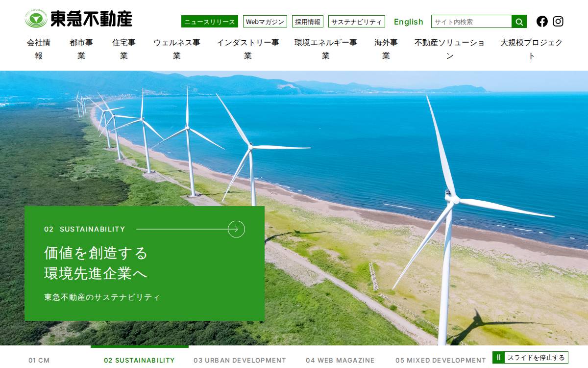The width and height of the screenshot is (588, 368).
Task: Click the circled arrow in Sustainability card
Action: pos(236,229)
